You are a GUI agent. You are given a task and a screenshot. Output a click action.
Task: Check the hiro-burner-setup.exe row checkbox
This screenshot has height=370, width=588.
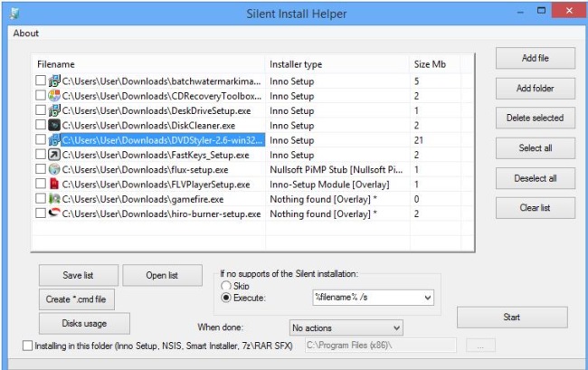coord(41,213)
